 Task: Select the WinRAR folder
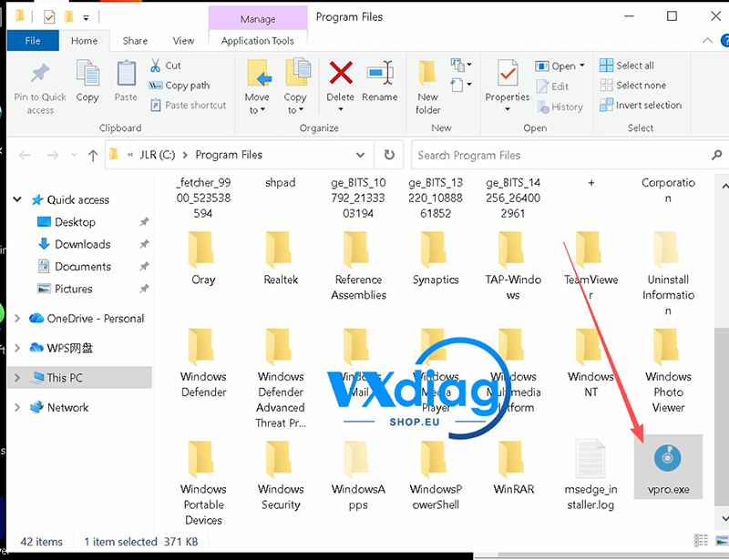(513, 467)
